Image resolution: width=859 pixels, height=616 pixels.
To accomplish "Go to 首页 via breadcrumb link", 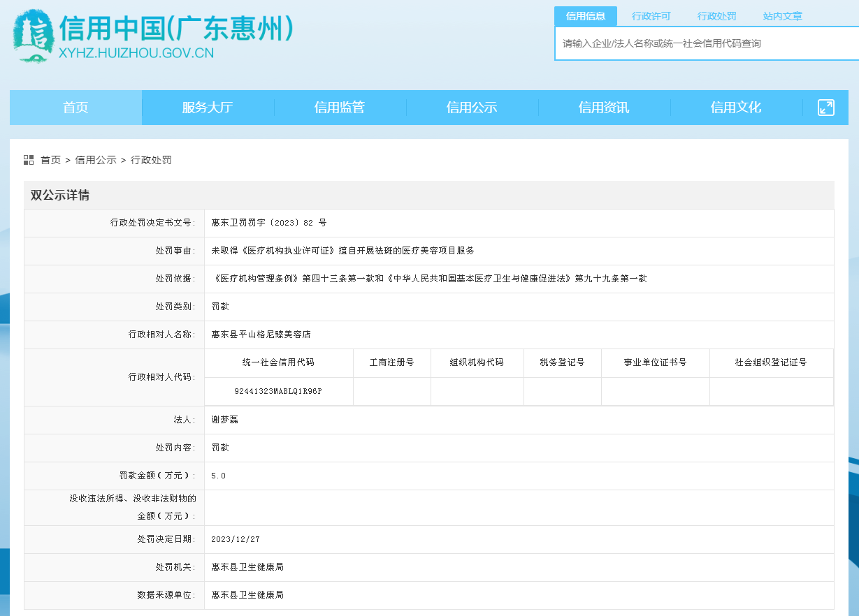I will click(50, 160).
